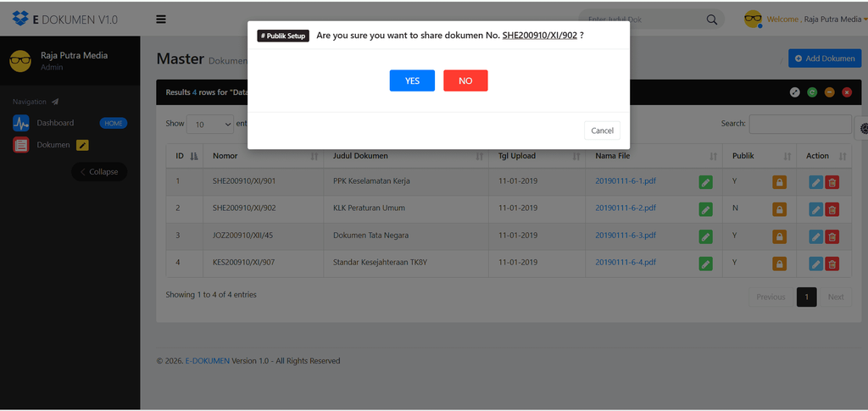Image resolution: width=868 pixels, height=411 pixels.
Task: Decline sharing with the NO button
Action: click(x=465, y=81)
